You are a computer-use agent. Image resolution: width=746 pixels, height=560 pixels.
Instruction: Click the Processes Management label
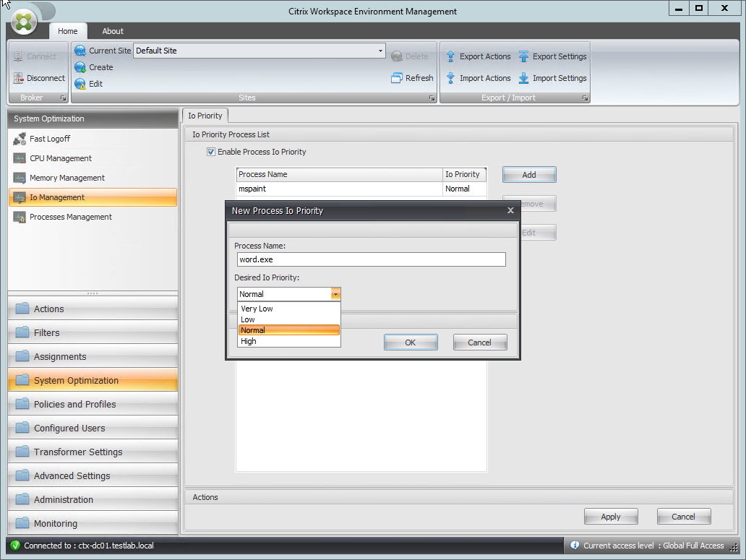click(70, 217)
